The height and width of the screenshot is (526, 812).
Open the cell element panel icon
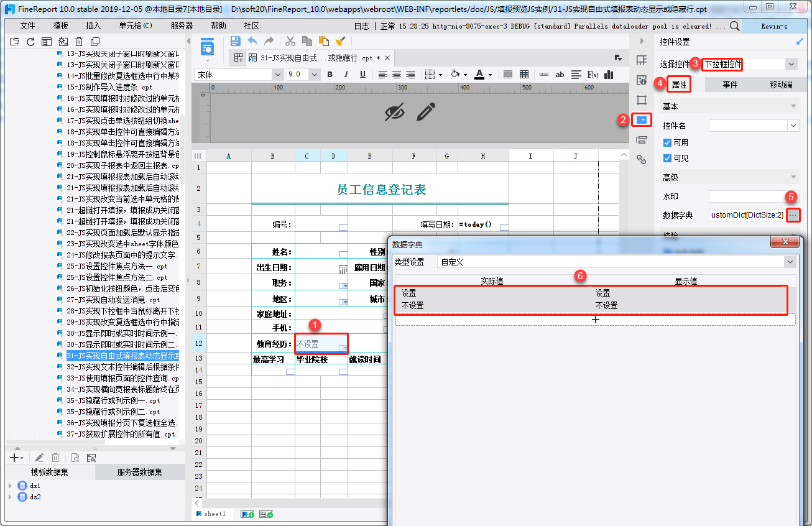tap(642, 60)
